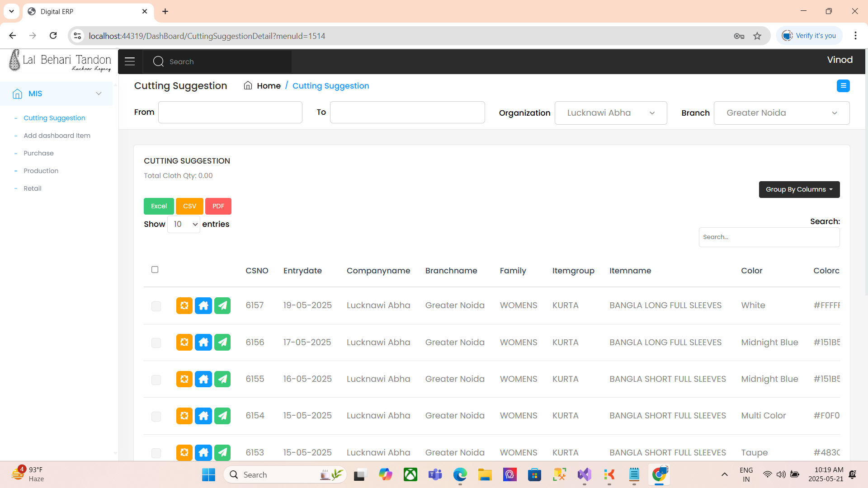Bookmark this page with star icon
This screenshot has height=488, width=868.
coord(757,36)
